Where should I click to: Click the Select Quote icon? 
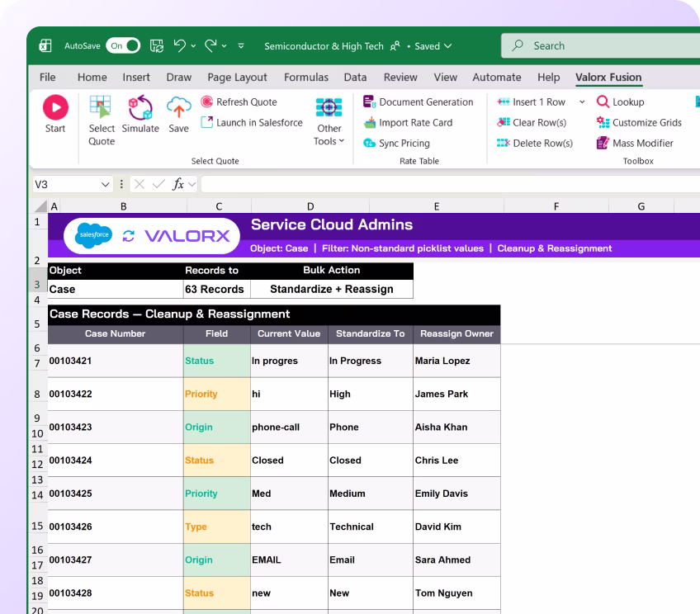[x=101, y=107]
